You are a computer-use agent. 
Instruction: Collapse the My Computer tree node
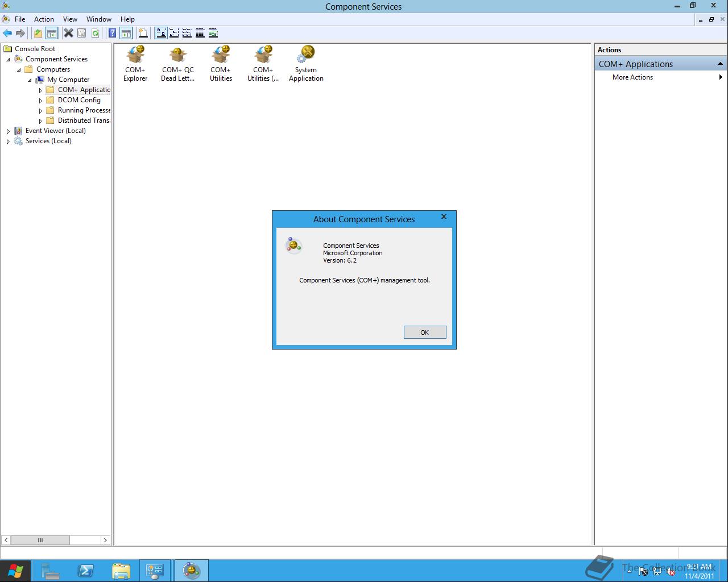[x=30, y=80]
